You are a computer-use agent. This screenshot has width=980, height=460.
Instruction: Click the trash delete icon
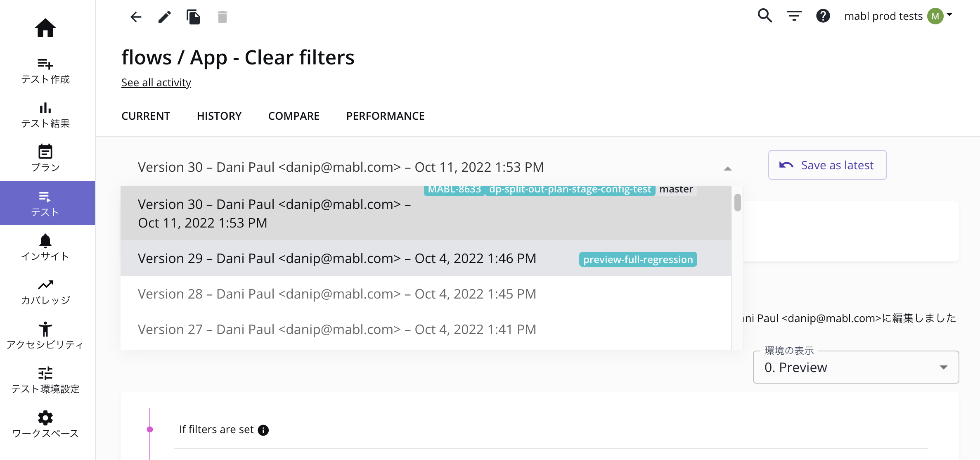[x=223, y=17]
